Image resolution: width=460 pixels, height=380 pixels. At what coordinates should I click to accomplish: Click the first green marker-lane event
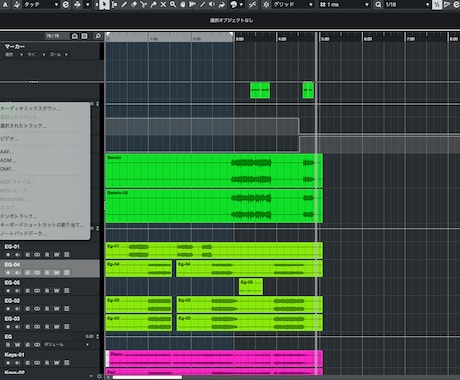coord(260,90)
